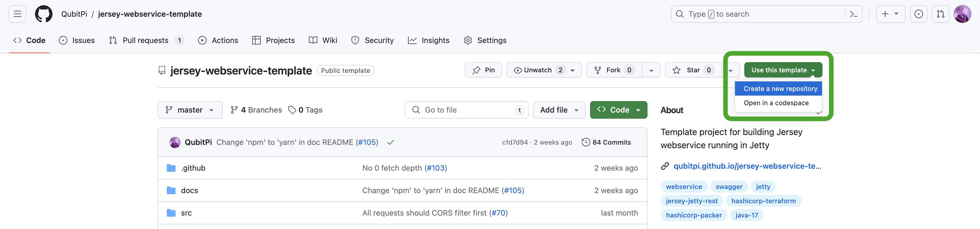Open repository Settings tab

pyautogui.click(x=485, y=40)
